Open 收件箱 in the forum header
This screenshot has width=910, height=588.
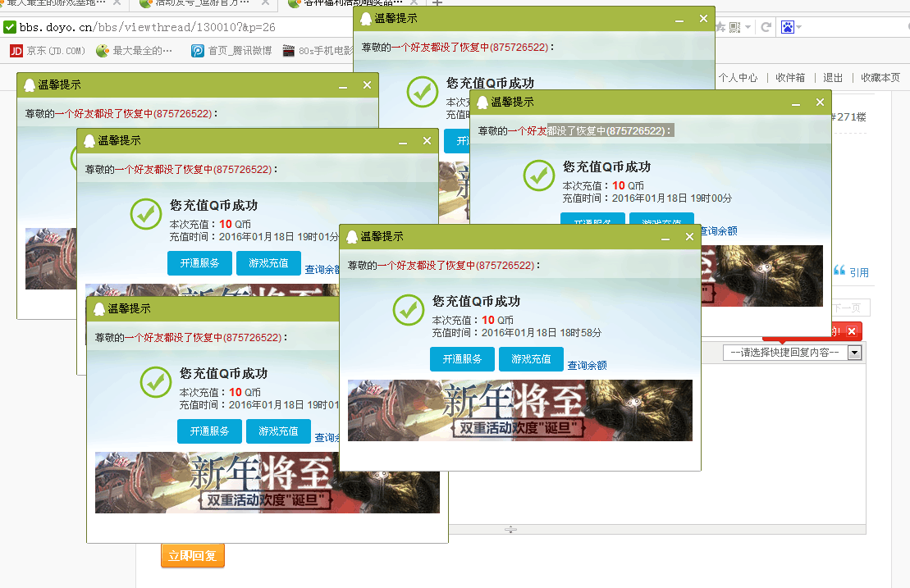[x=790, y=78]
